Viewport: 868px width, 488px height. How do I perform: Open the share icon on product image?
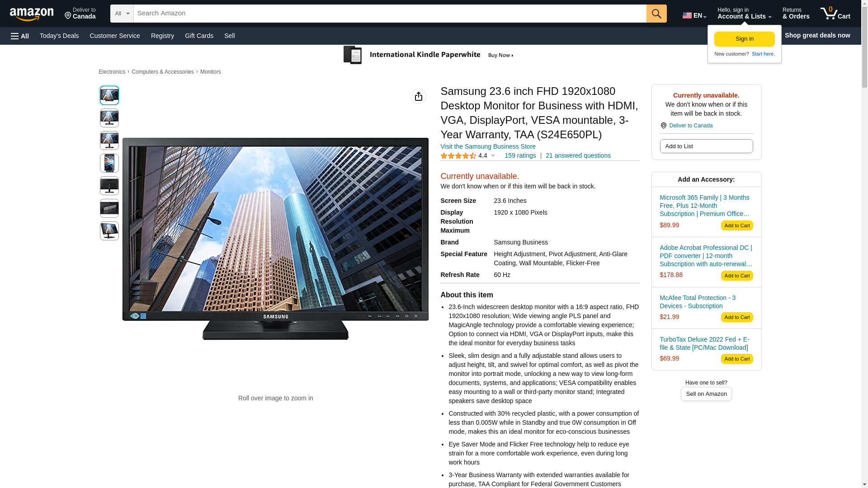click(x=418, y=96)
